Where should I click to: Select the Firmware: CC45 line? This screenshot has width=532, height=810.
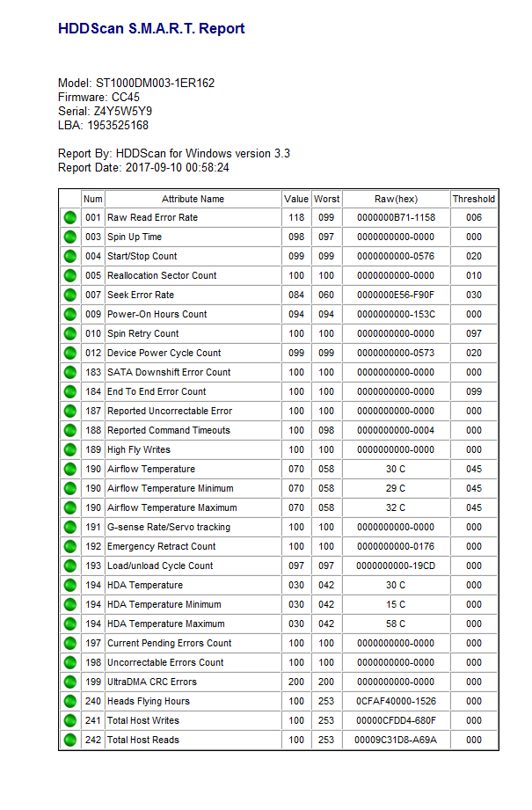(x=98, y=97)
